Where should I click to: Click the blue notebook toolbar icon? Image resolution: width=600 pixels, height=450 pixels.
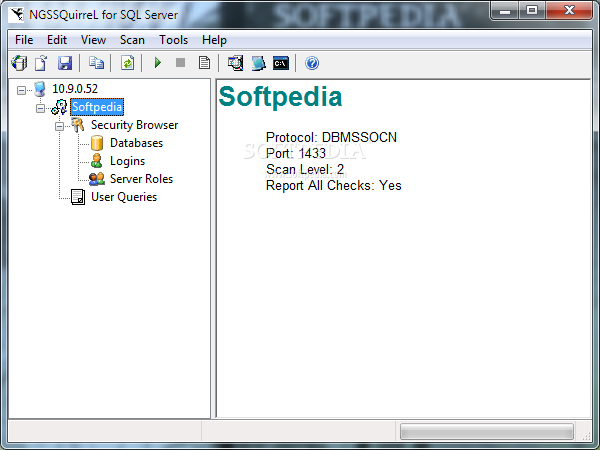point(258,63)
